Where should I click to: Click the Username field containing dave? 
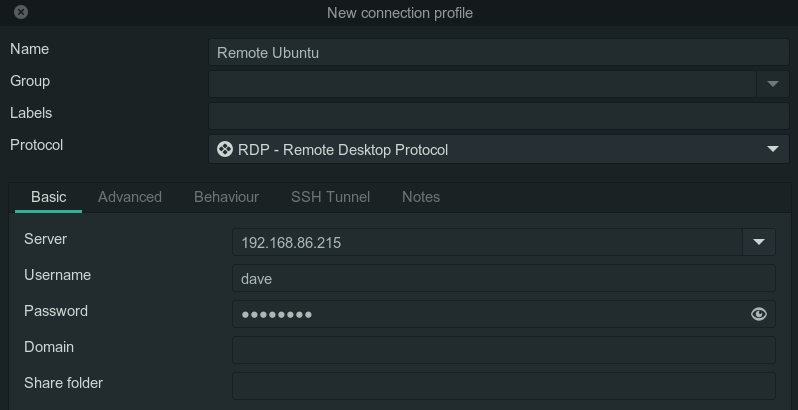[x=503, y=279]
